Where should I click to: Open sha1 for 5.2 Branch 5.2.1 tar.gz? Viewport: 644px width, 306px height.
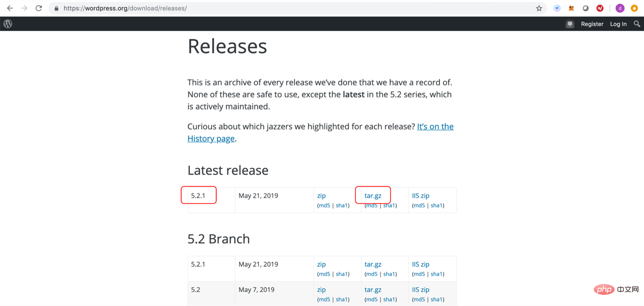(x=389, y=274)
